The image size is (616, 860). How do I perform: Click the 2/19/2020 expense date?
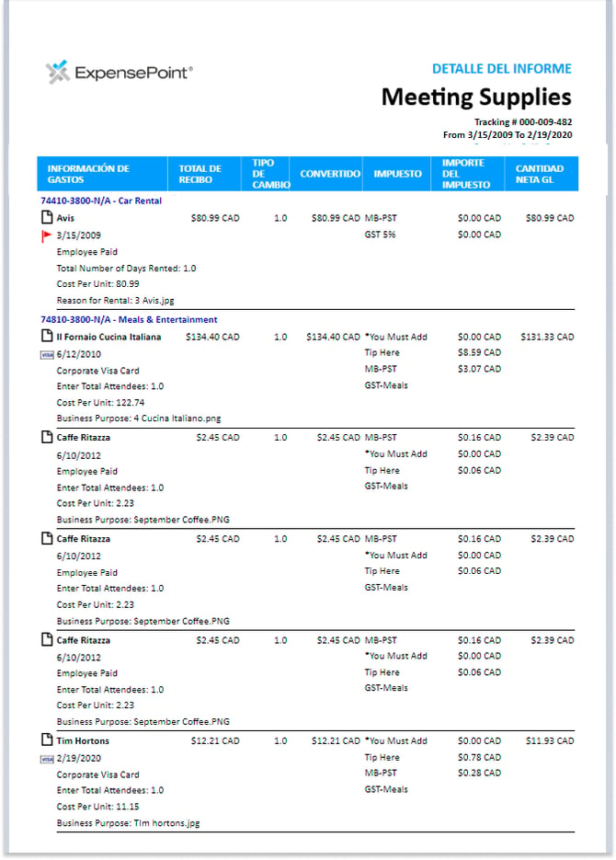pos(78,759)
